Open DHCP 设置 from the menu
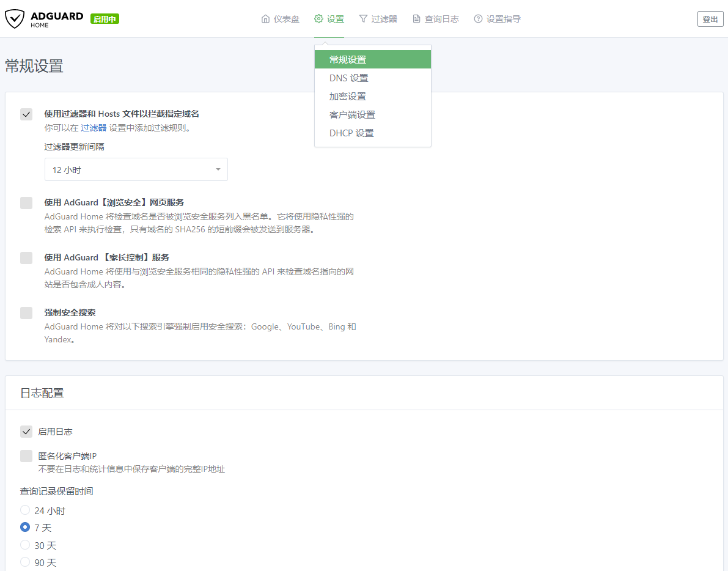This screenshot has width=728, height=571. [350, 133]
